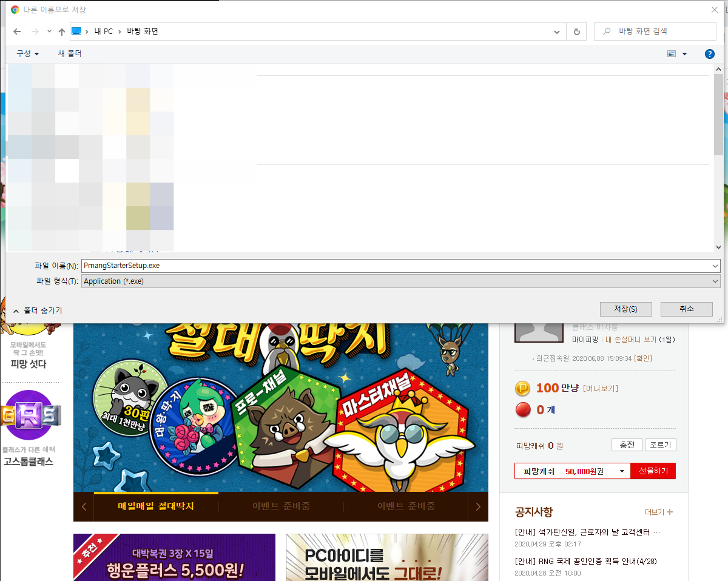Open 마이피망 link

pos(585,339)
